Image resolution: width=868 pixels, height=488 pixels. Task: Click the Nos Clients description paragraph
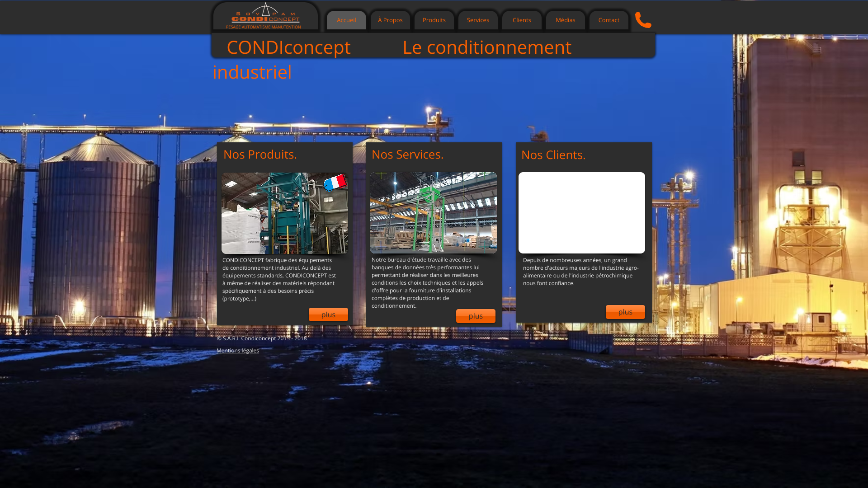(581, 272)
